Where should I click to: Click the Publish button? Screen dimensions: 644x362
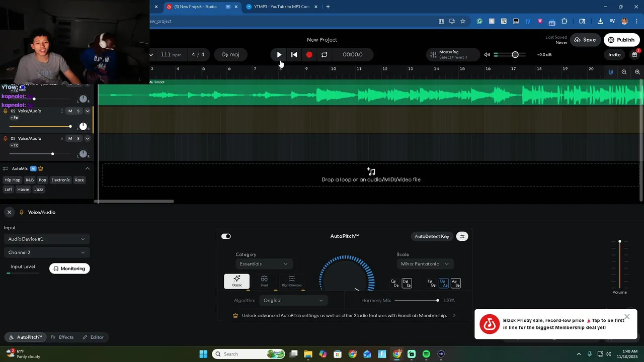coord(621,40)
